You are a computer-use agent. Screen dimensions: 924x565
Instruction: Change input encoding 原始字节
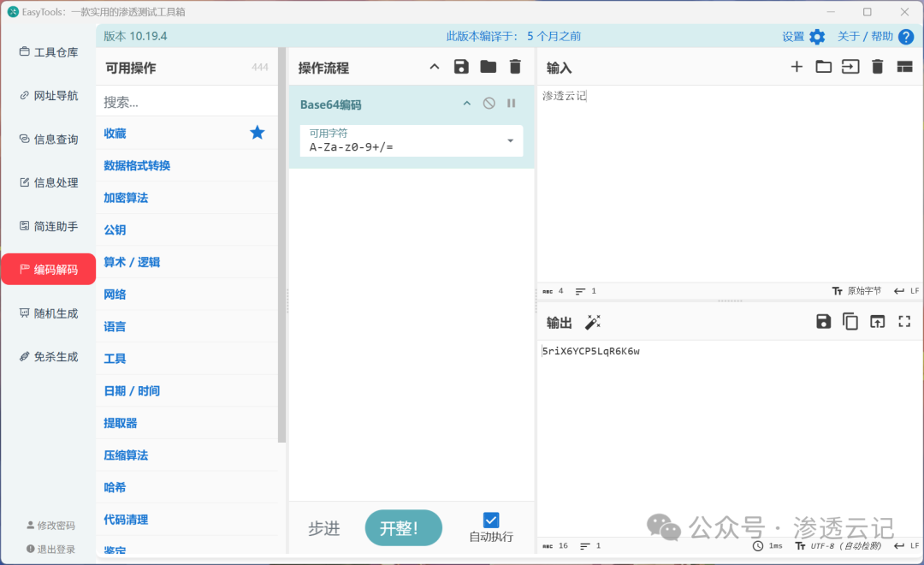pos(856,291)
